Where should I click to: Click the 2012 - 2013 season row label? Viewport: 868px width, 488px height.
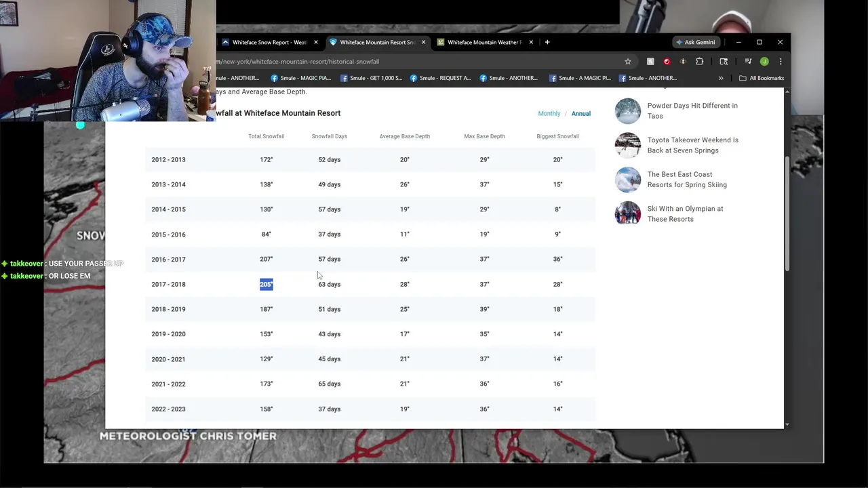[168, 159]
